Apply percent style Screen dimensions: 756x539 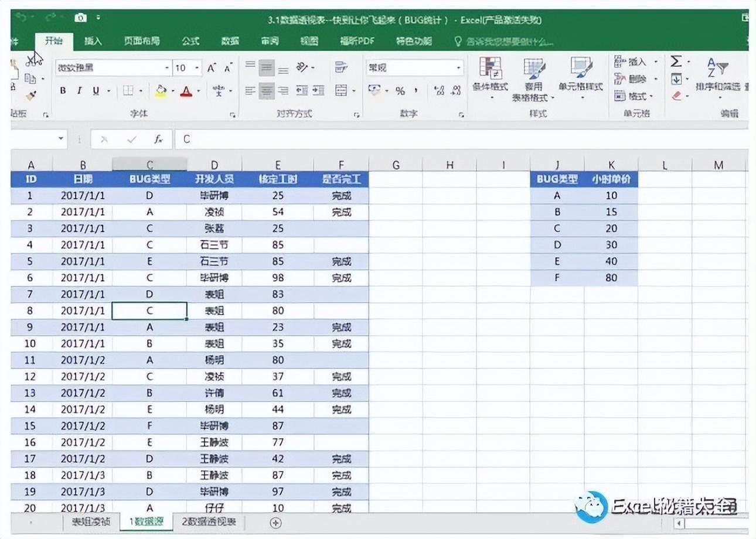pos(400,91)
